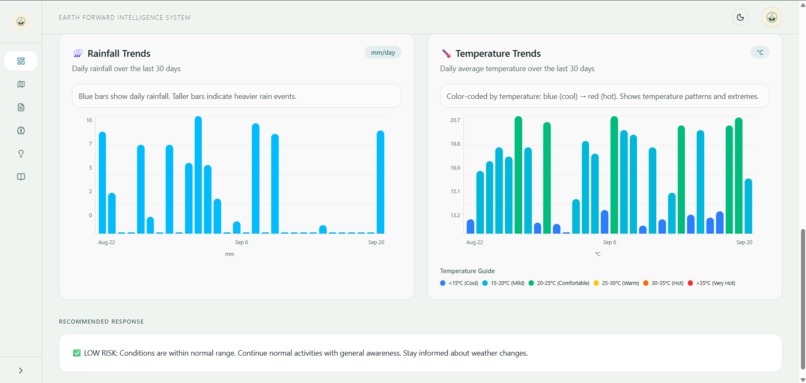The width and height of the screenshot is (806, 383).
Task: Click the 'Sep 6' label on rainfall chart
Action: pyautogui.click(x=242, y=242)
